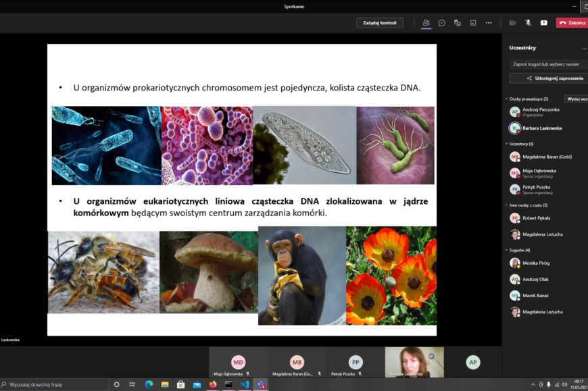
Task: Open Task View on the taskbar
Action: [132, 385]
